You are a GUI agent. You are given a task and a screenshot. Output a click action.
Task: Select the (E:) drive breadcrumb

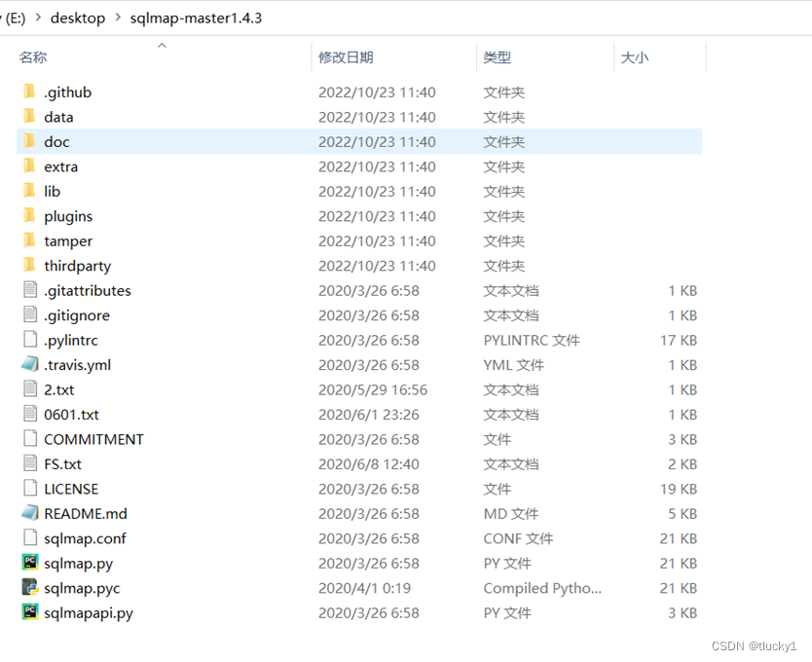(15, 18)
